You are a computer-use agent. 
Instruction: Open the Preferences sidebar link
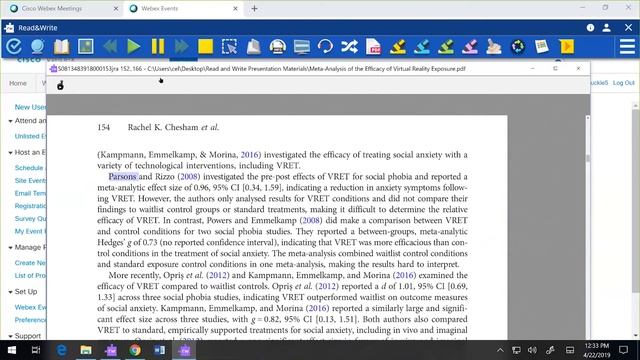pyautogui.click(x=30, y=320)
